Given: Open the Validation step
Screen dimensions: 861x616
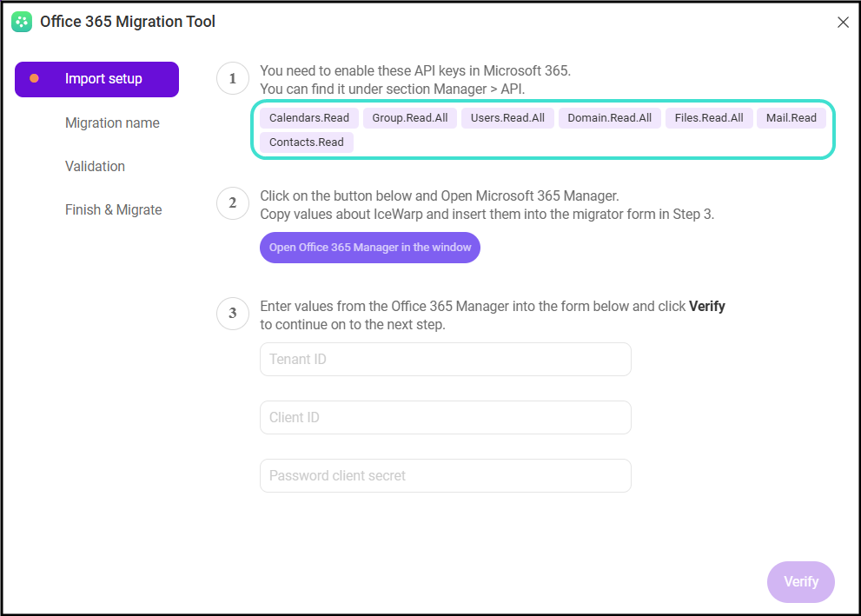Looking at the screenshot, I should (x=95, y=166).
